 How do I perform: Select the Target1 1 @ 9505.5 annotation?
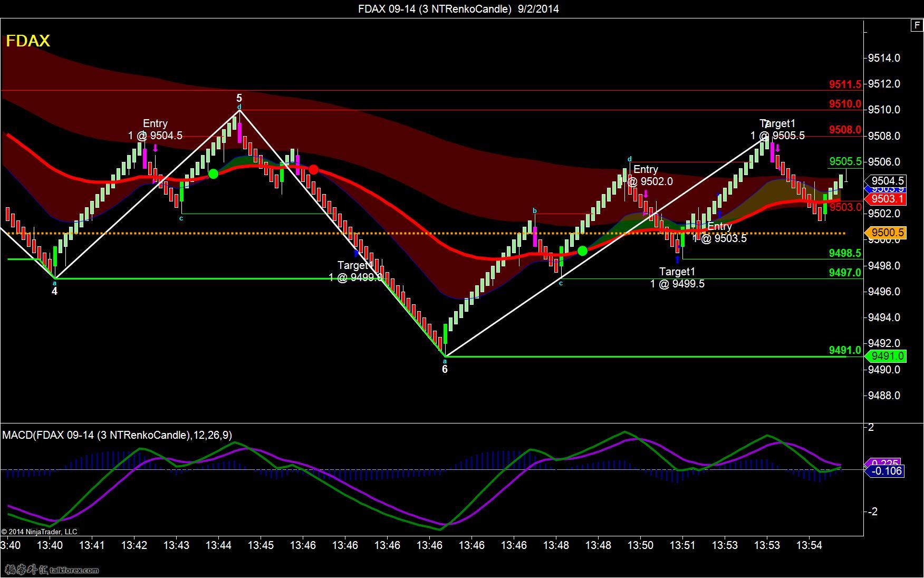pos(777,129)
